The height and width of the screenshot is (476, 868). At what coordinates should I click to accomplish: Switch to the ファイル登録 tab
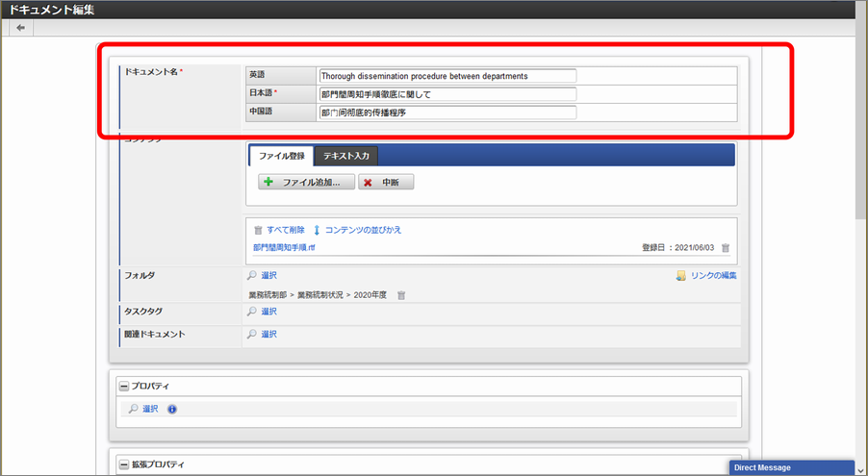tap(282, 156)
